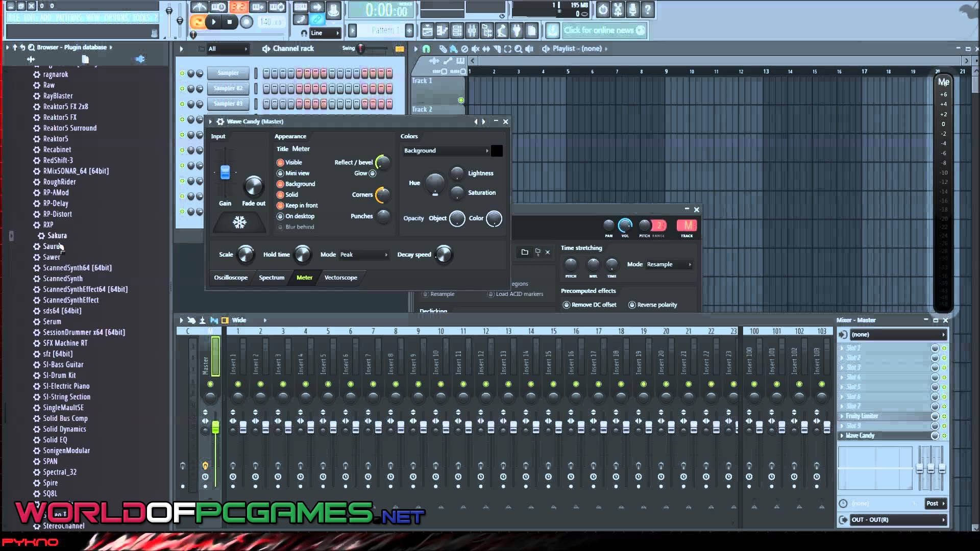Click the Sampler #2 channel button

(x=228, y=88)
